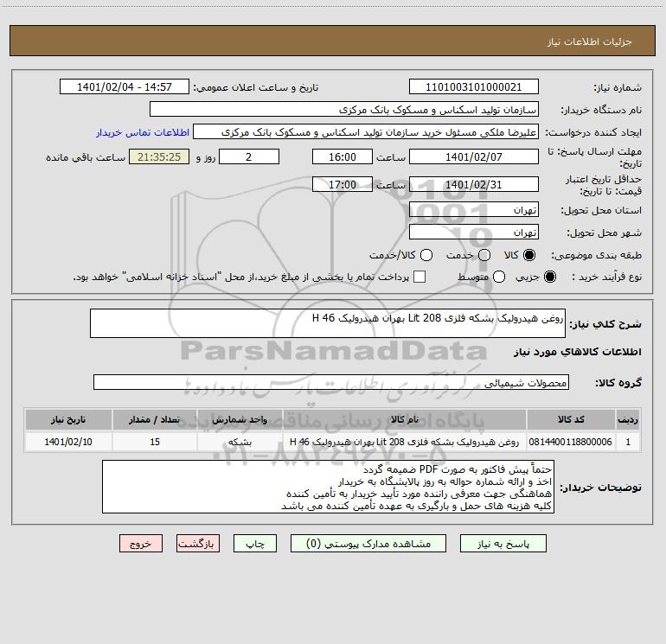Click product code cell 0814400118800006
Image resolution: width=666 pixels, height=644 pixels.
[571, 442]
